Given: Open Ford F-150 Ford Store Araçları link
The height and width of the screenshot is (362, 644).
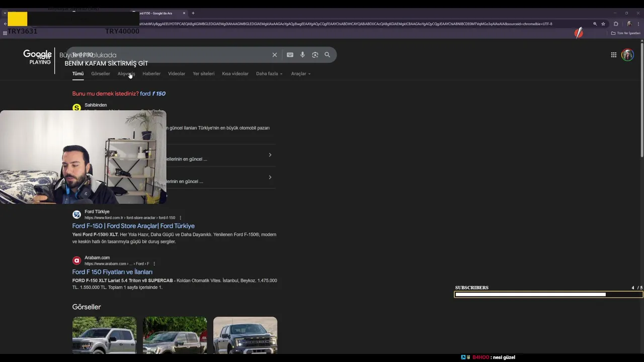Looking at the screenshot, I should coord(133,226).
